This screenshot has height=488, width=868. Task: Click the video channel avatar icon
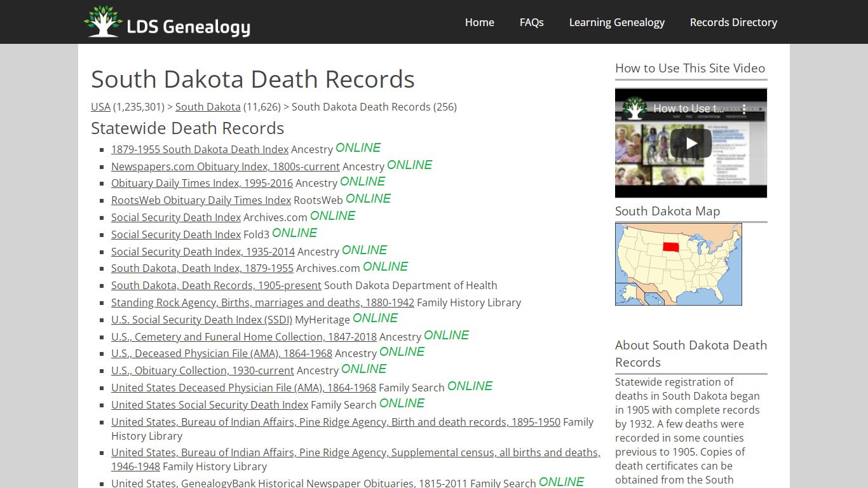coord(634,109)
